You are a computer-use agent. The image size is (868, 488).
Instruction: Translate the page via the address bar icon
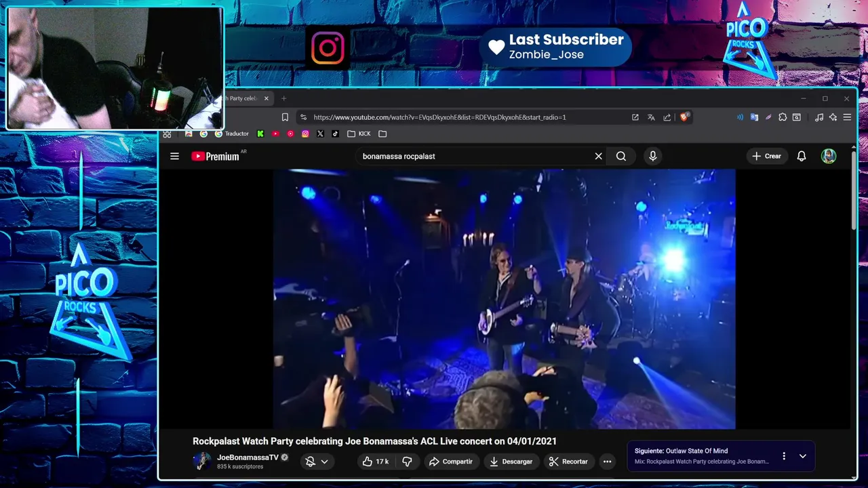[651, 117]
